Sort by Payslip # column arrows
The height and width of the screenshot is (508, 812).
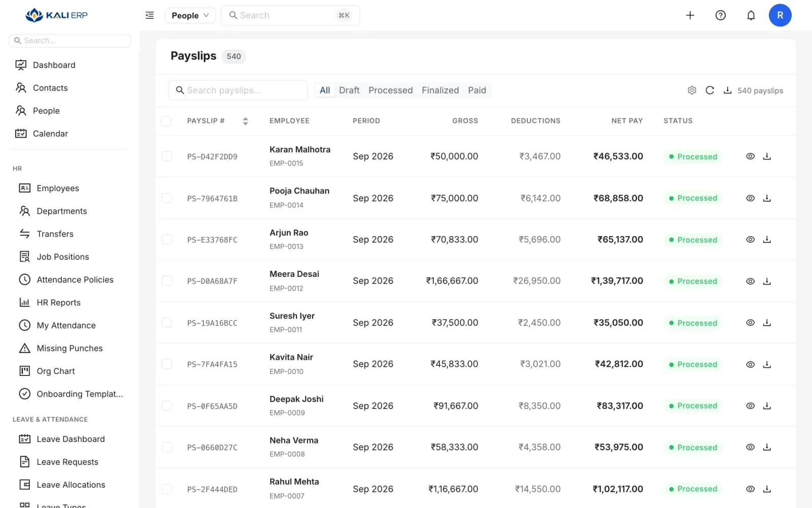click(245, 121)
